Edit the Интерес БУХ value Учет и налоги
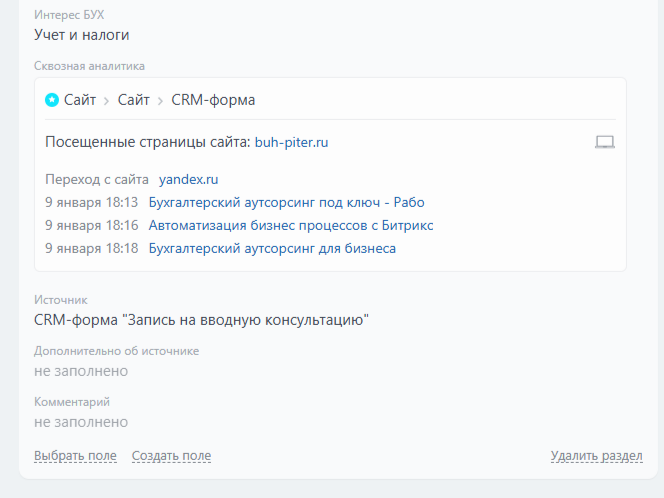The image size is (664, 498). tap(82, 35)
